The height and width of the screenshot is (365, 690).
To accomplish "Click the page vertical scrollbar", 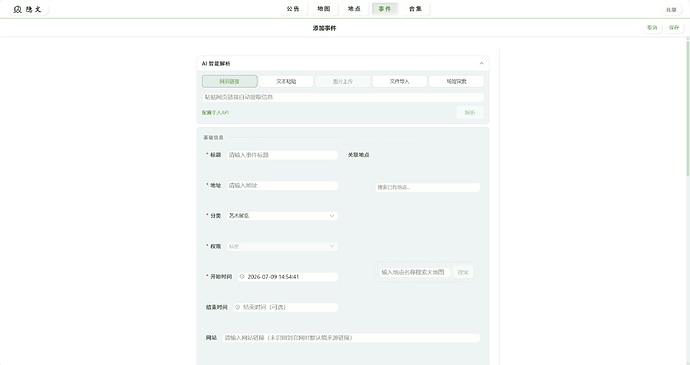I will click(688, 108).
